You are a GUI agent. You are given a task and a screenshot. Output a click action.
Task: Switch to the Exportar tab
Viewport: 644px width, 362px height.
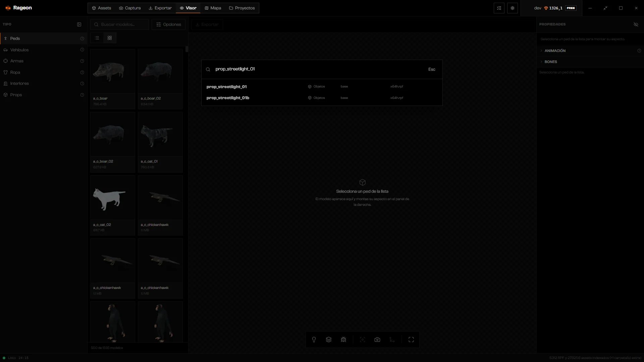[x=160, y=8]
